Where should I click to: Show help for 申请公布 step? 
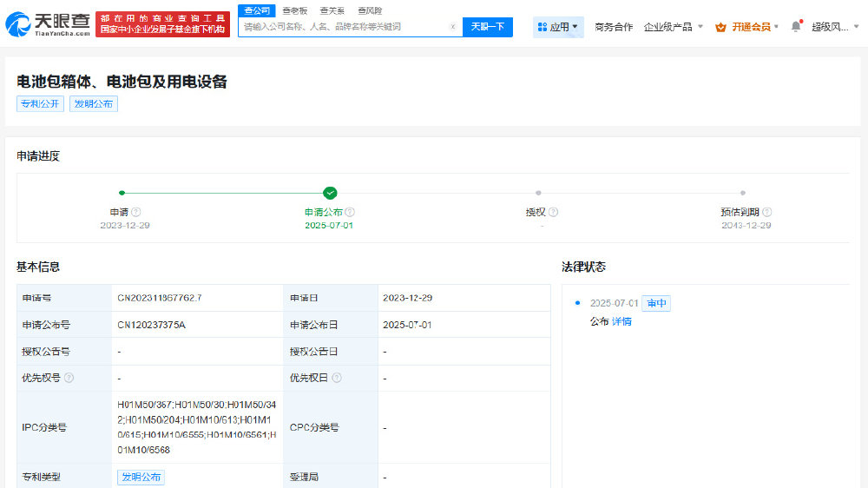pyautogui.click(x=350, y=212)
